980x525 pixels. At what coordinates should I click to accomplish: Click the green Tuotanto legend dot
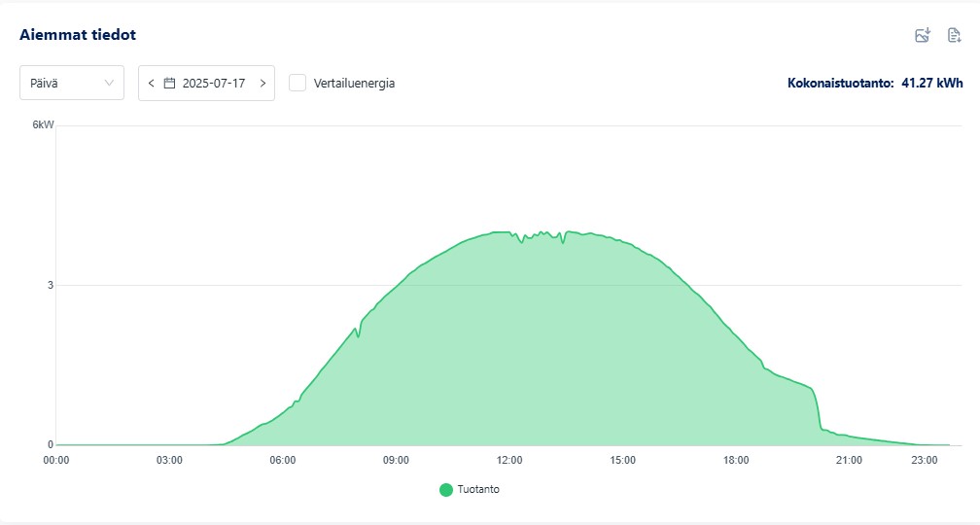(446, 490)
